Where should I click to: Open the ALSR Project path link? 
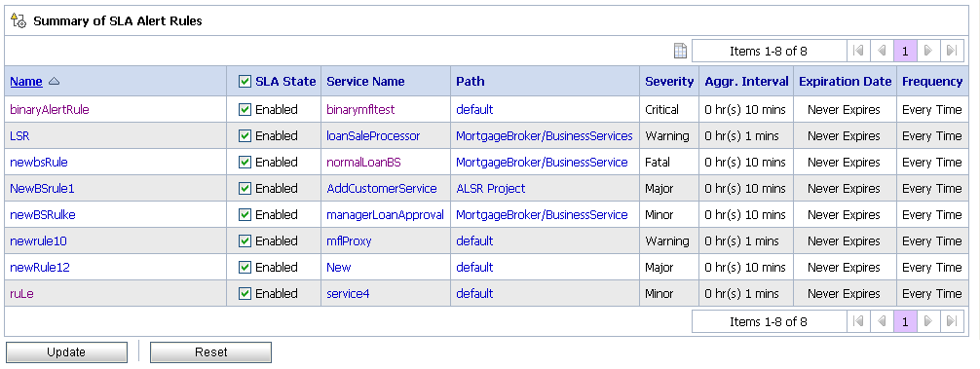[491, 188]
